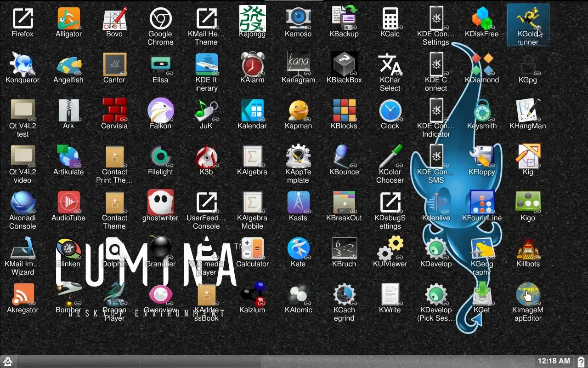Launch Kigo board game icon

(528, 202)
